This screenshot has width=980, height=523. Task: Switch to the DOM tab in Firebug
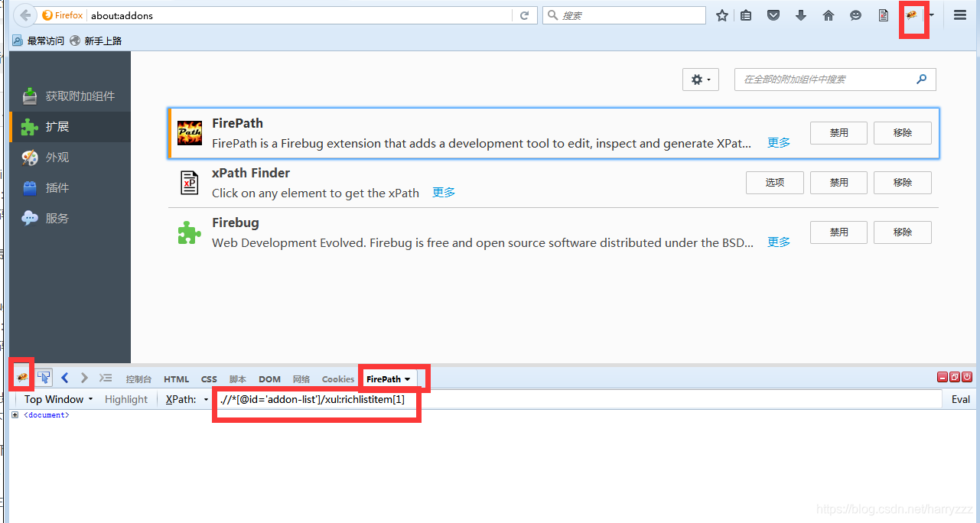point(269,379)
